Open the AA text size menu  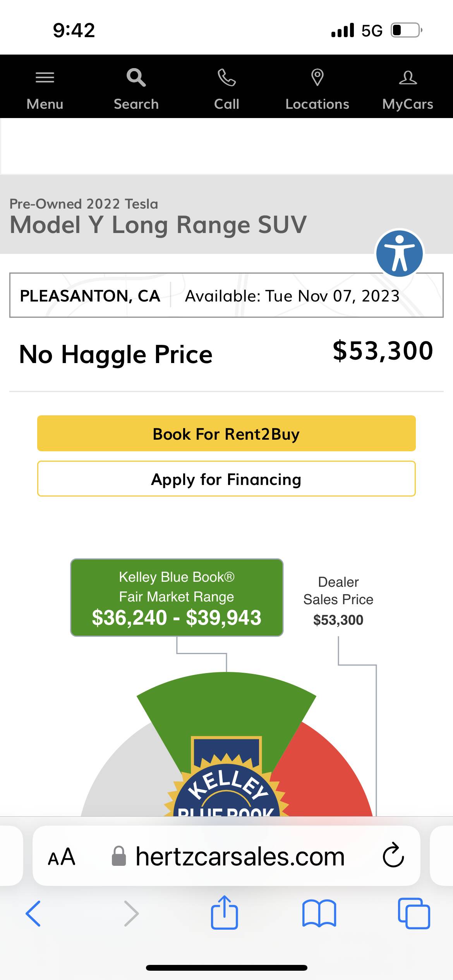[62, 857]
